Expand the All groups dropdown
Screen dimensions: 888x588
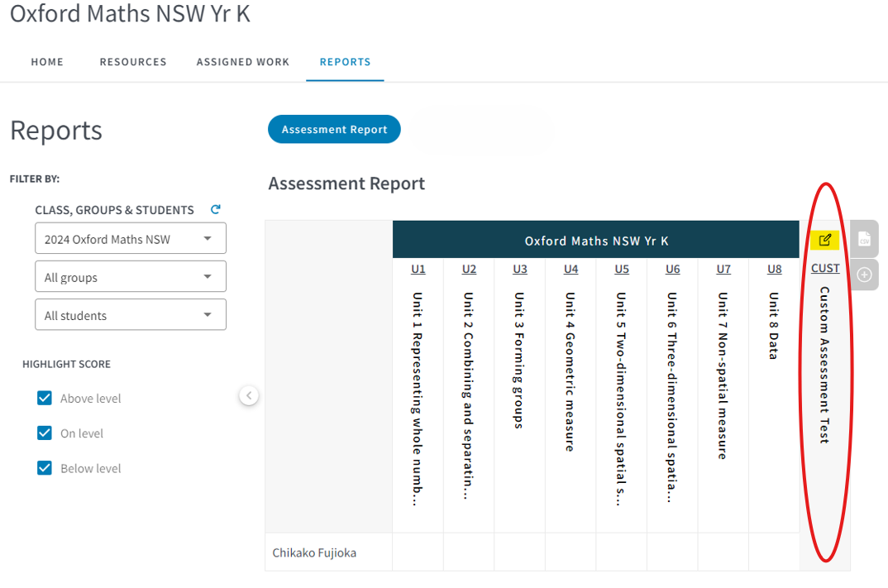131,277
